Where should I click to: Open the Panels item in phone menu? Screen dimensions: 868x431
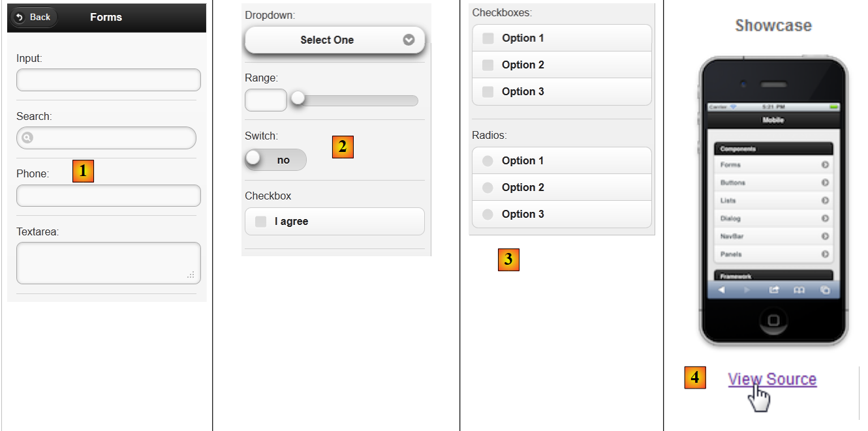point(731,254)
